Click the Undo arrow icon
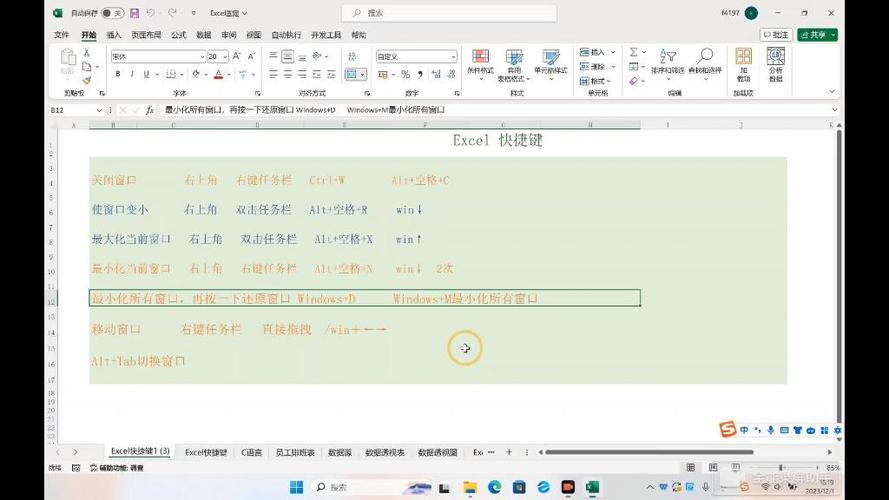 point(150,12)
